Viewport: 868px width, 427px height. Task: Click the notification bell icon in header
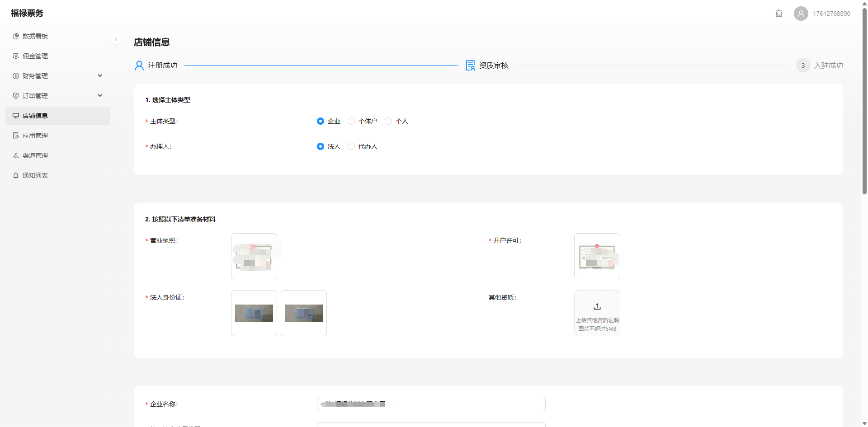(778, 13)
